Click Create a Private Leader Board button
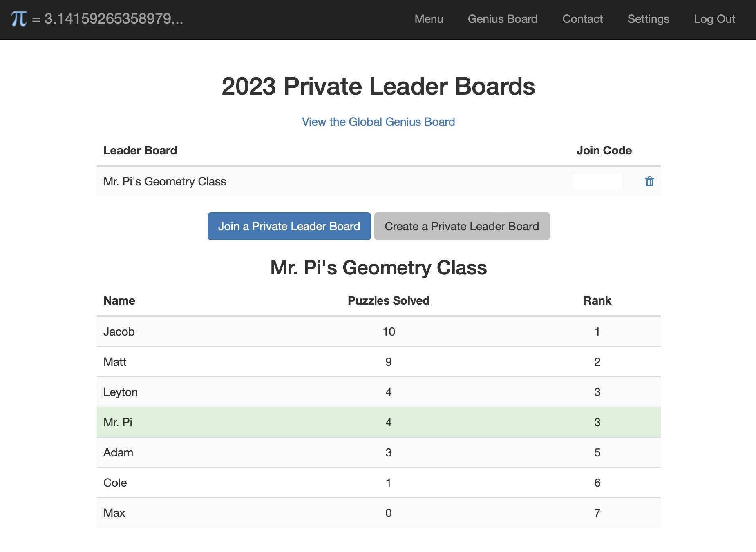Image resolution: width=756 pixels, height=552 pixels. (x=462, y=226)
